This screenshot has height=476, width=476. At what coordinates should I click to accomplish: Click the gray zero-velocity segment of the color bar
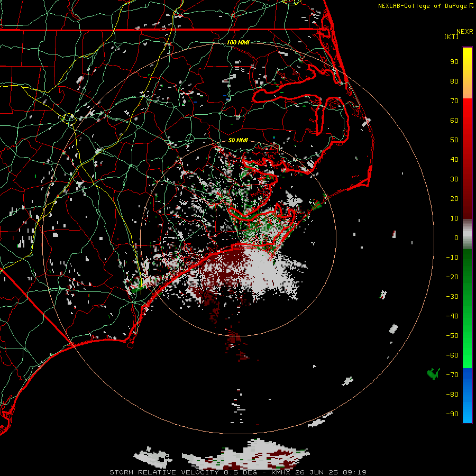pos(467,234)
